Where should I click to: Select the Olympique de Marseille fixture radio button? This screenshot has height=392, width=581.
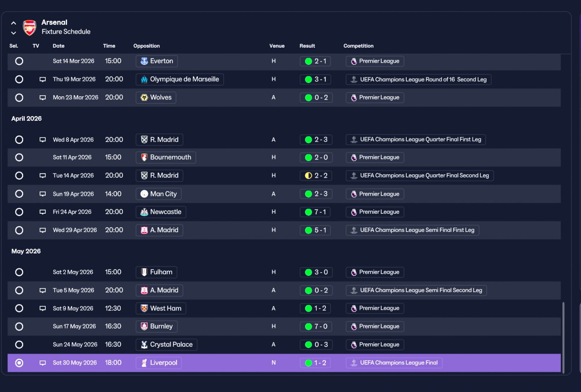[x=19, y=79]
